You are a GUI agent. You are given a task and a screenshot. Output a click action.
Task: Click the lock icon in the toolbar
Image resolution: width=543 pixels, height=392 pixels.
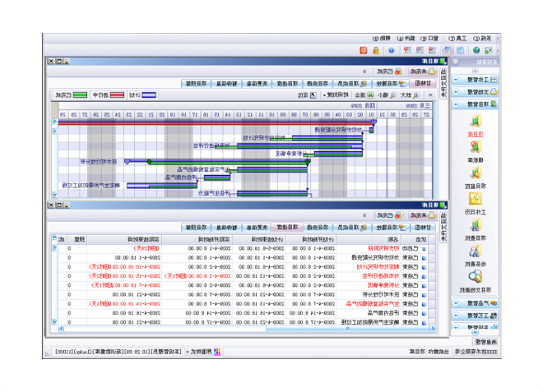[375, 50]
